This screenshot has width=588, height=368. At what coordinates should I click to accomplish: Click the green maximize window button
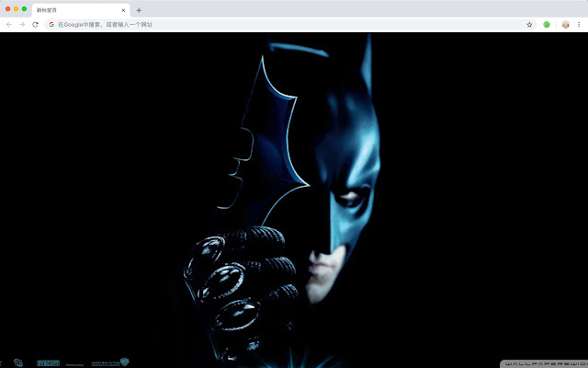(x=25, y=8)
